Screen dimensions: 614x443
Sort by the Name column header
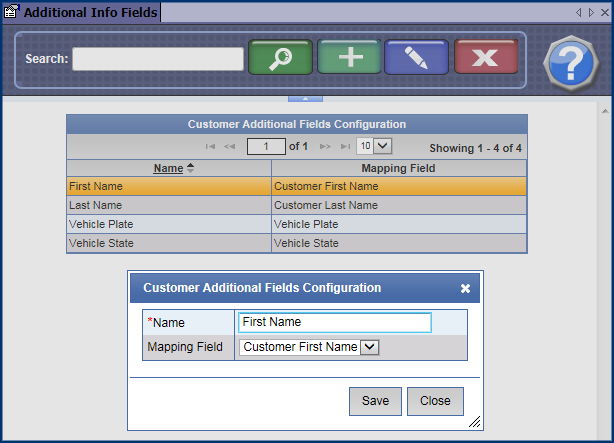tap(168, 168)
